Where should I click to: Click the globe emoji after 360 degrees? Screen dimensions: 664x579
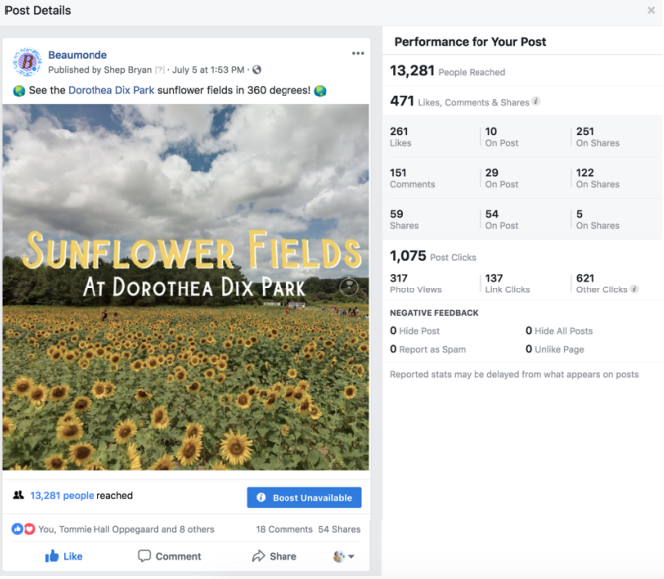click(x=321, y=91)
